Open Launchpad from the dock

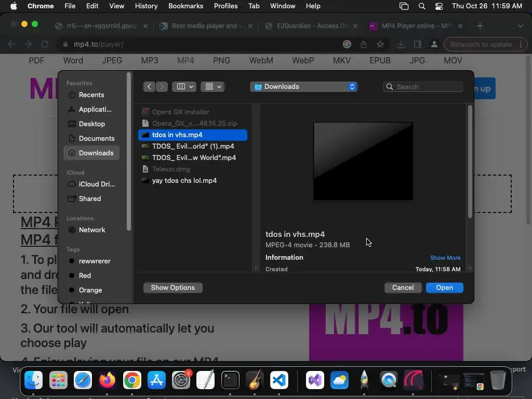point(58,380)
